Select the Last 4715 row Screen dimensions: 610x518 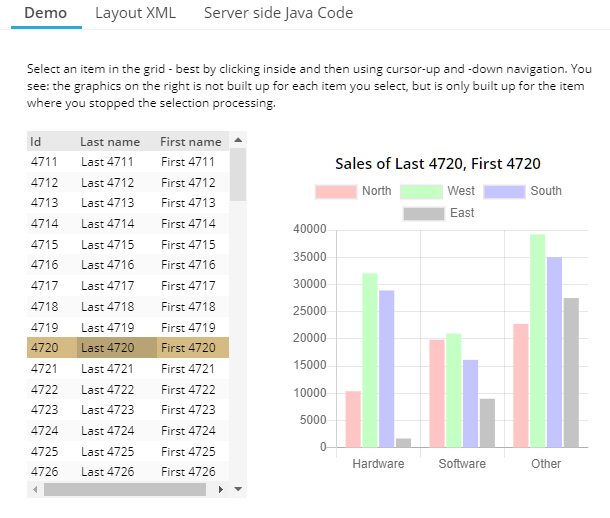(107, 244)
